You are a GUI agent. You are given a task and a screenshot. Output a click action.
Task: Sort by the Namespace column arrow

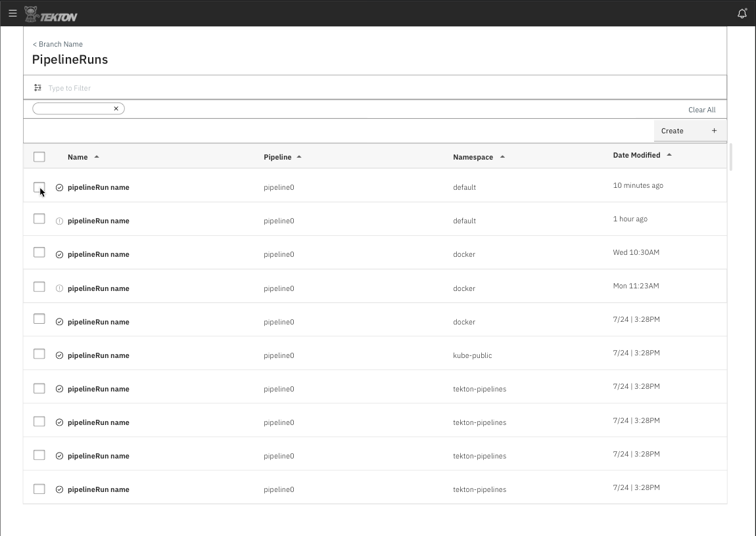(x=503, y=156)
